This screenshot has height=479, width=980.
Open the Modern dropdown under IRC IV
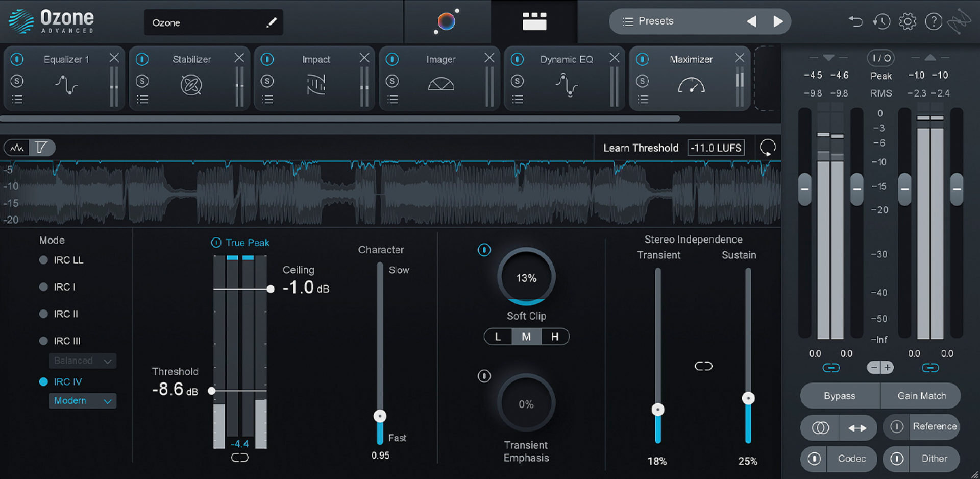click(x=82, y=400)
